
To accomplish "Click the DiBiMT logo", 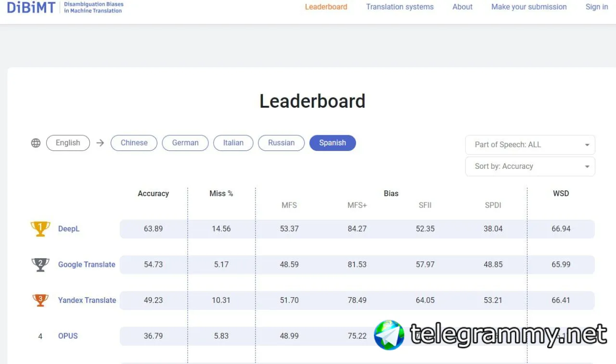I will click(65, 7).
